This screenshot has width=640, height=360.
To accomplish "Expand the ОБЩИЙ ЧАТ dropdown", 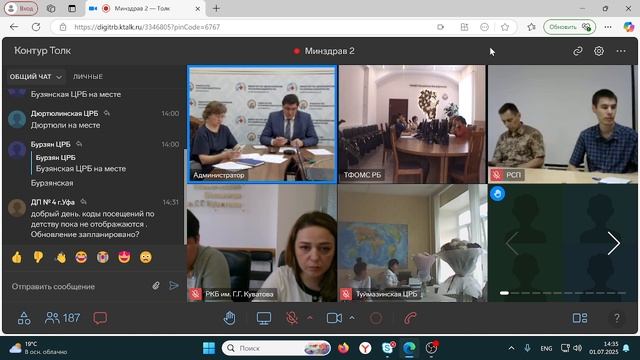I will click(36, 76).
